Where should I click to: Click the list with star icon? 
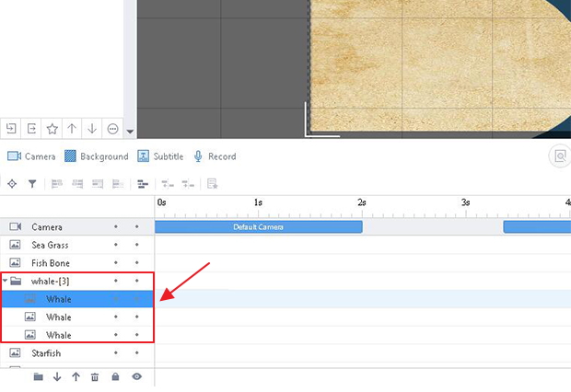[213, 184]
